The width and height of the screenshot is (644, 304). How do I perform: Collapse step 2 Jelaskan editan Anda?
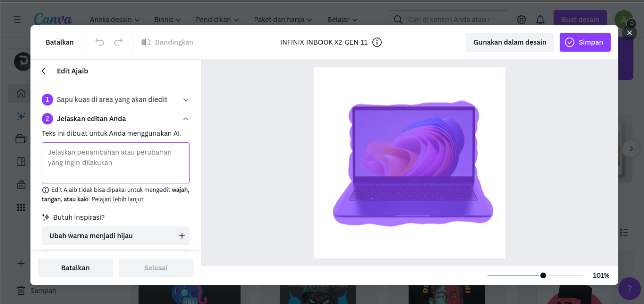pos(185,119)
